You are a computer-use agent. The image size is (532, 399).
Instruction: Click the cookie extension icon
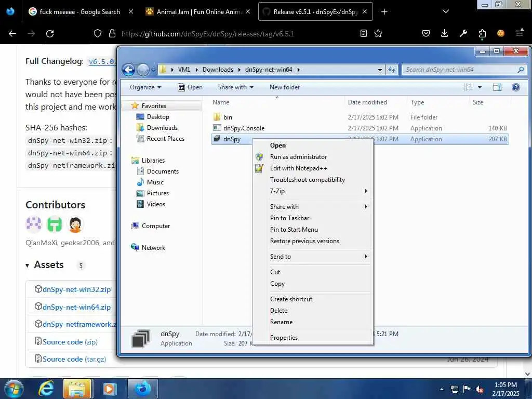click(500, 33)
